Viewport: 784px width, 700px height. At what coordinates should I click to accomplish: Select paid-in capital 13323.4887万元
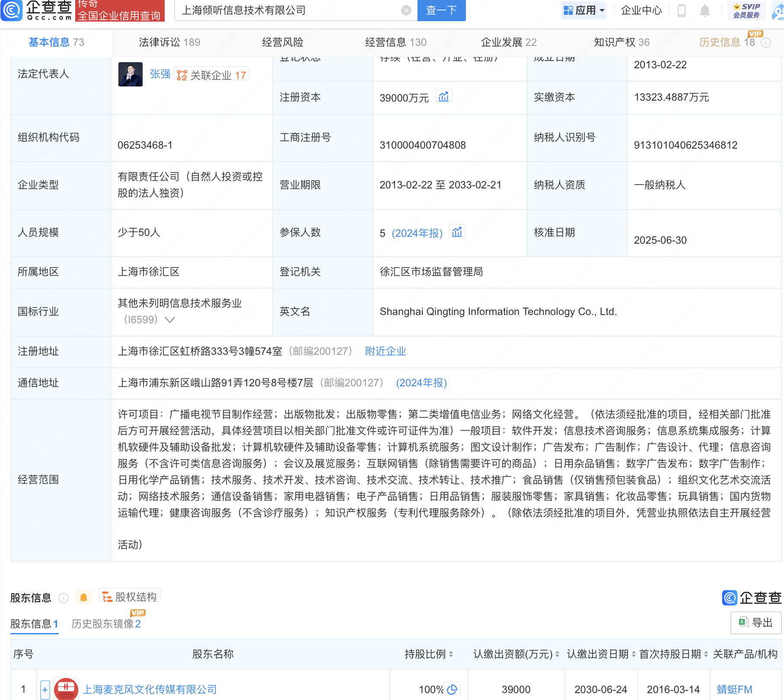pos(671,97)
